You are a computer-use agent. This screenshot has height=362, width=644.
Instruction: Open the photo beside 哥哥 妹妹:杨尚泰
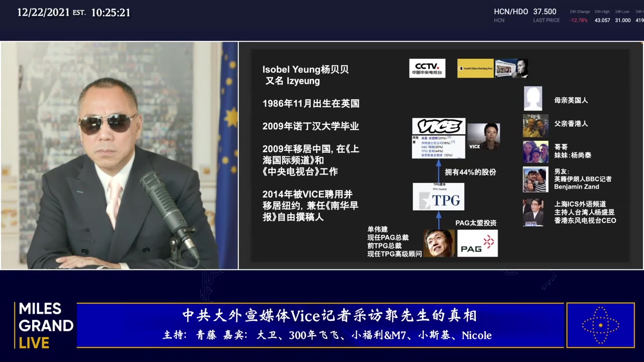coord(535,152)
